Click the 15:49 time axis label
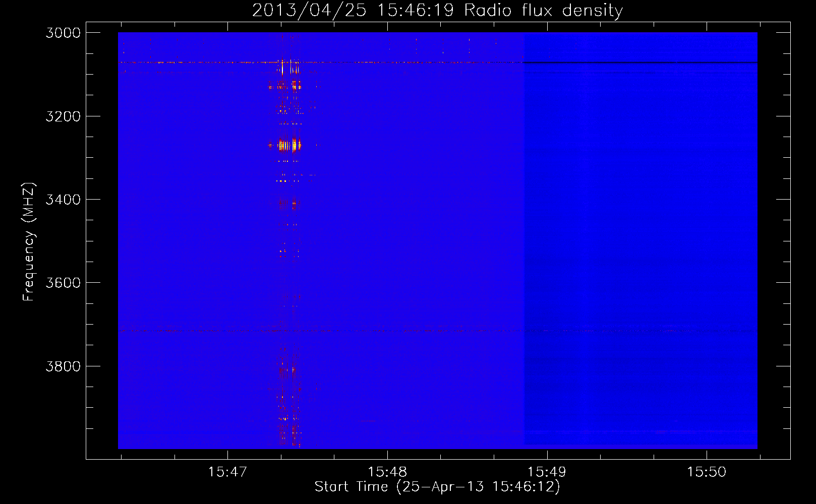816x504 pixels. coord(547,472)
